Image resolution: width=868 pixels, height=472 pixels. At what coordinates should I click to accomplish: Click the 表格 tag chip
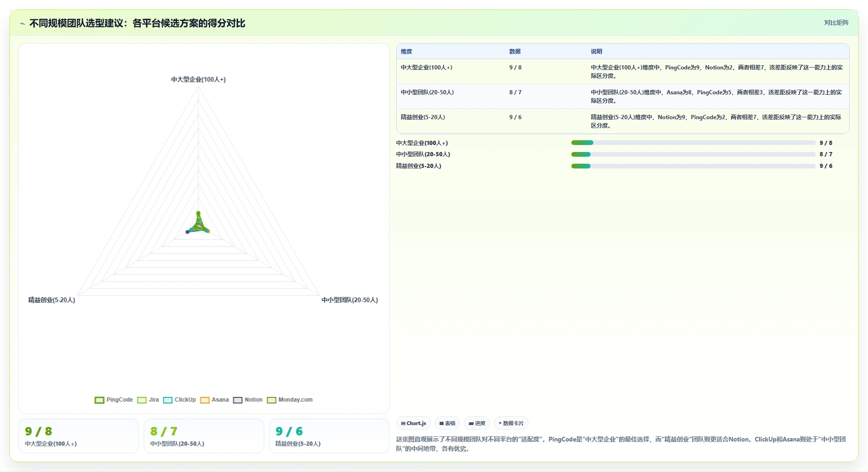click(447, 423)
